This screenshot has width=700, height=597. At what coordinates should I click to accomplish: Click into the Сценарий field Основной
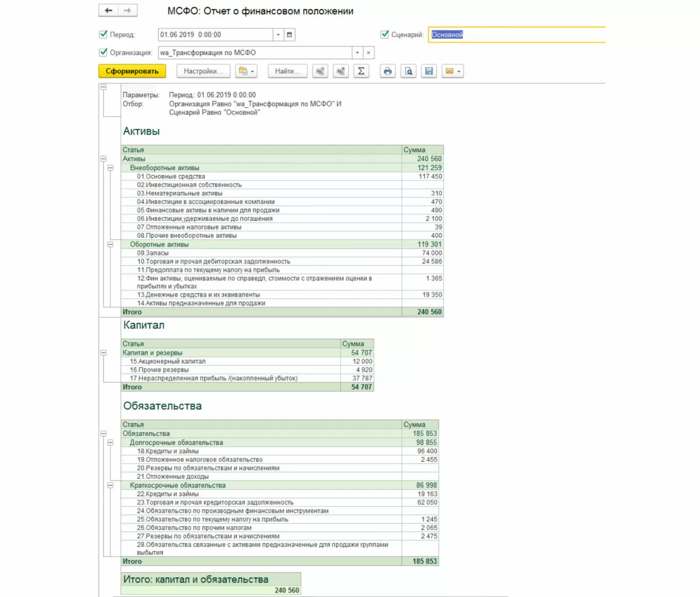coord(517,34)
